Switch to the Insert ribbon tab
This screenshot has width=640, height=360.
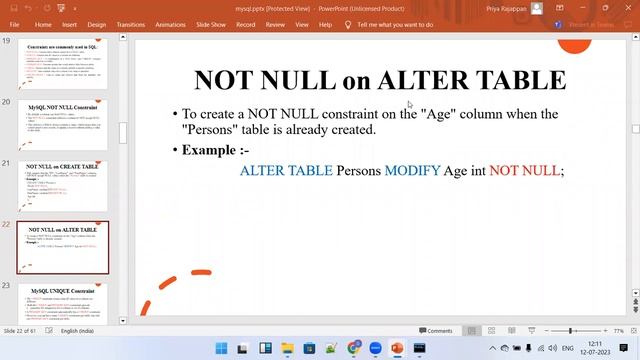pos(69,25)
